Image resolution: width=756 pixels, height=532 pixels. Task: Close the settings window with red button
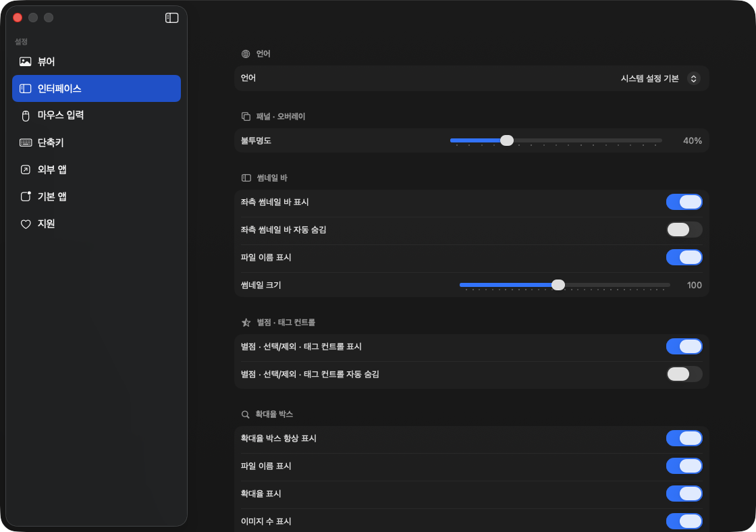coord(18,18)
